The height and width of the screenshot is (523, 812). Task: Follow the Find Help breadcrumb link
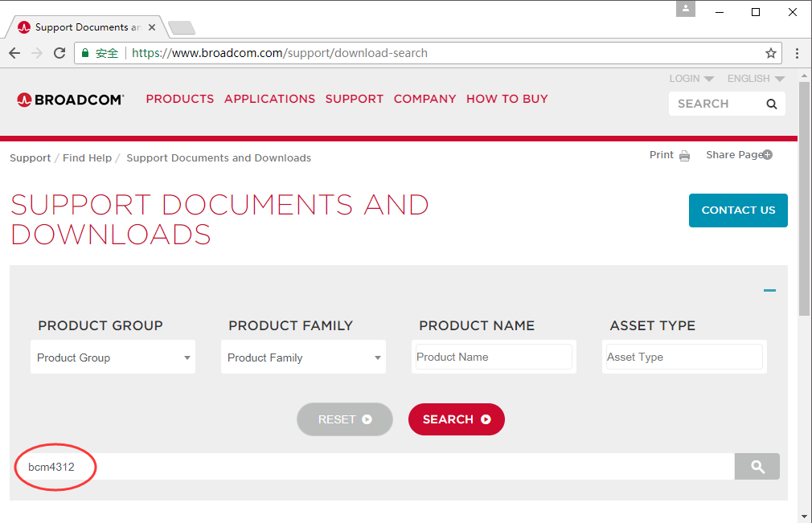(87, 157)
